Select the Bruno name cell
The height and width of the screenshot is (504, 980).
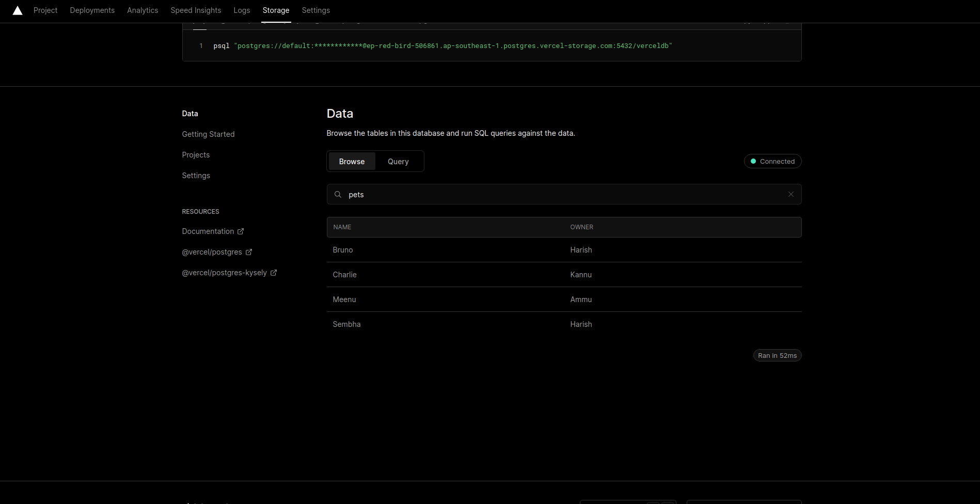click(x=343, y=250)
